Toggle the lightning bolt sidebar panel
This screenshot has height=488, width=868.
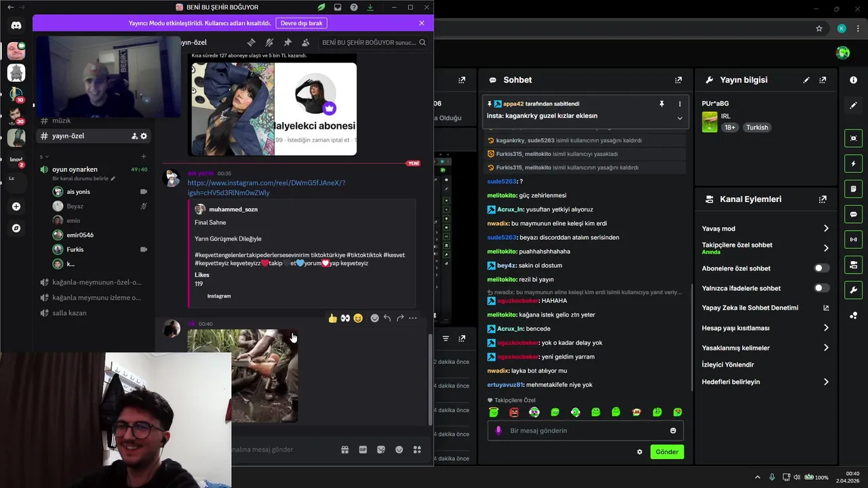point(854,164)
